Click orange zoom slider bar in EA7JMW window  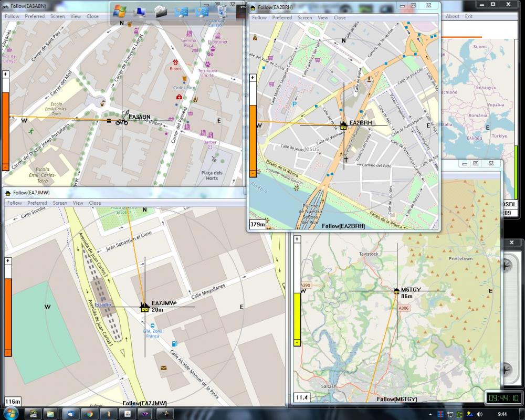point(8,315)
